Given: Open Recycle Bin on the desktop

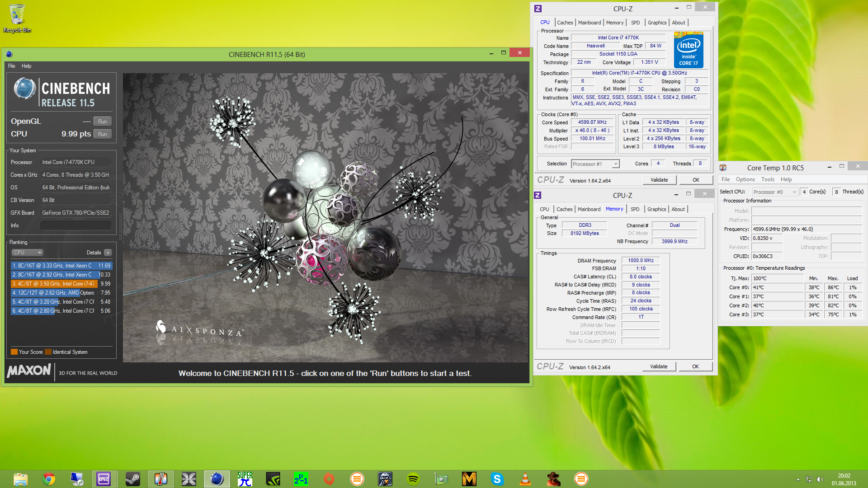Looking at the screenshot, I should click(x=17, y=18).
